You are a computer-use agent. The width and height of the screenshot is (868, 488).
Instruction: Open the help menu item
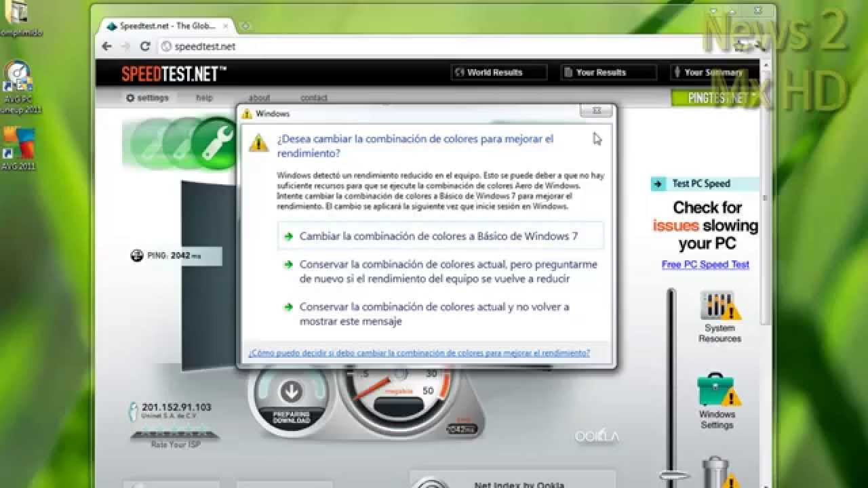(x=204, y=98)
